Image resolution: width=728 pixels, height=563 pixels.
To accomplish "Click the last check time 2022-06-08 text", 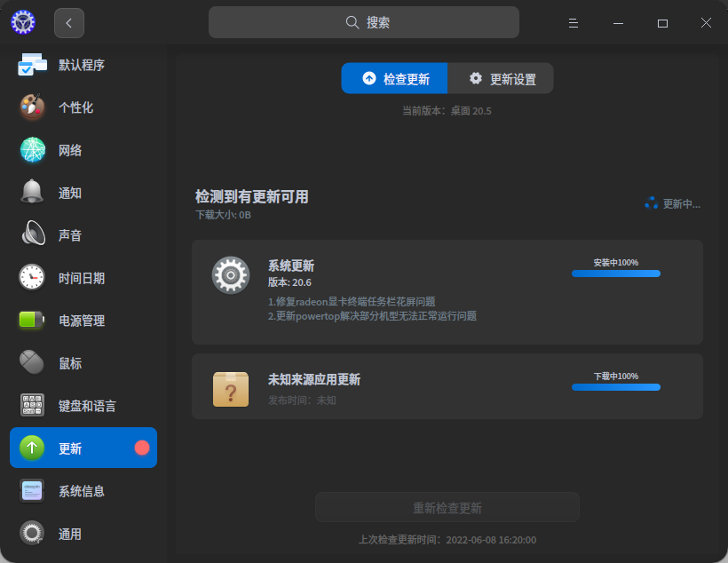I will pos(447,540).
